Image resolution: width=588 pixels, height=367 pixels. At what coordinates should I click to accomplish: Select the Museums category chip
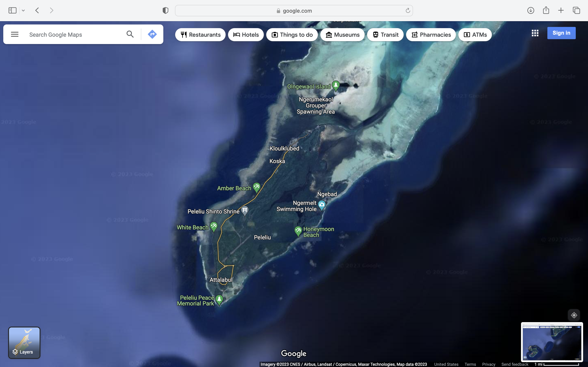point(342,35)
